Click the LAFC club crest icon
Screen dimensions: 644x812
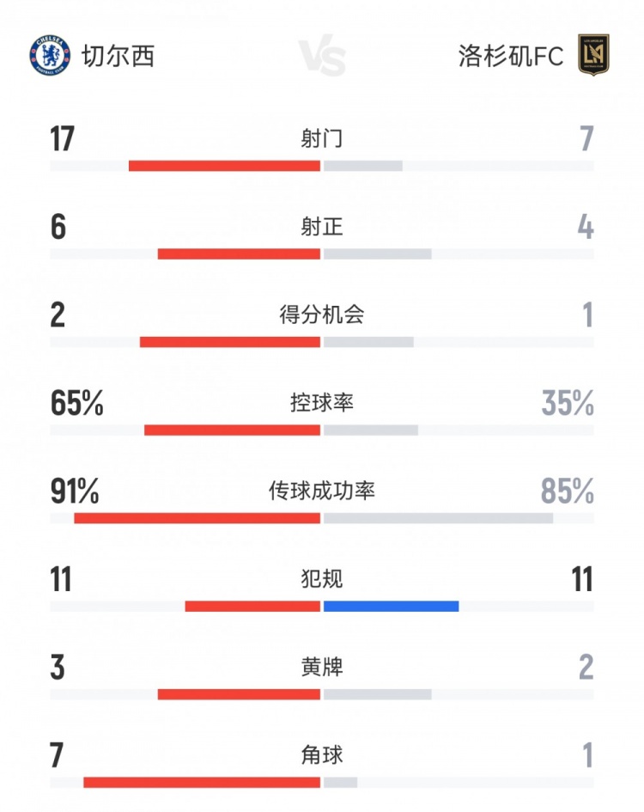click(x=593, y=55)
